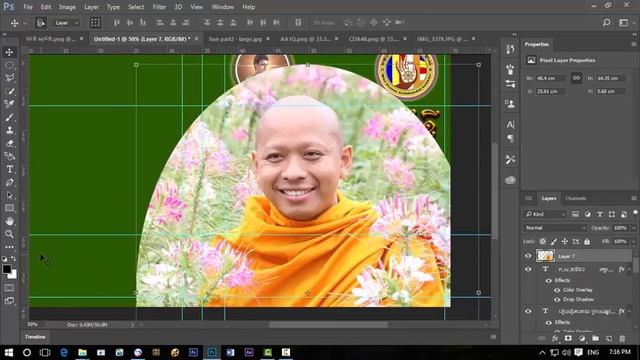640x360 pixels.
Task: Create a new layer group folder
Action: [x=596, y=338]
